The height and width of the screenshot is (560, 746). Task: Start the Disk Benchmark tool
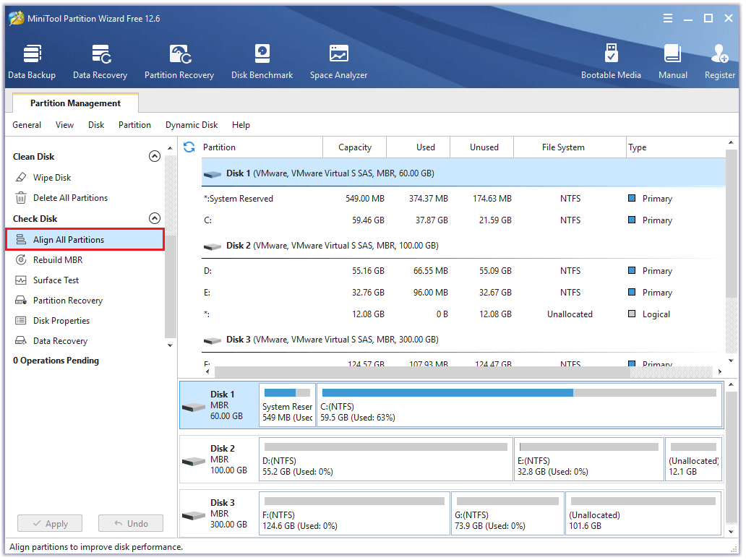pos(262,62)
